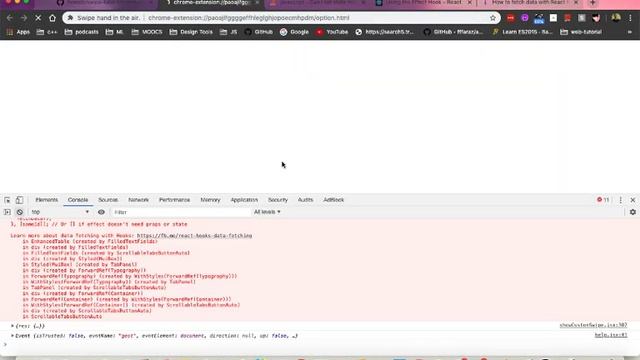Image resolution: width=640 pixels, height=360 pixels.
Task: Close the DevTools panel
Action: pos(633,200)
